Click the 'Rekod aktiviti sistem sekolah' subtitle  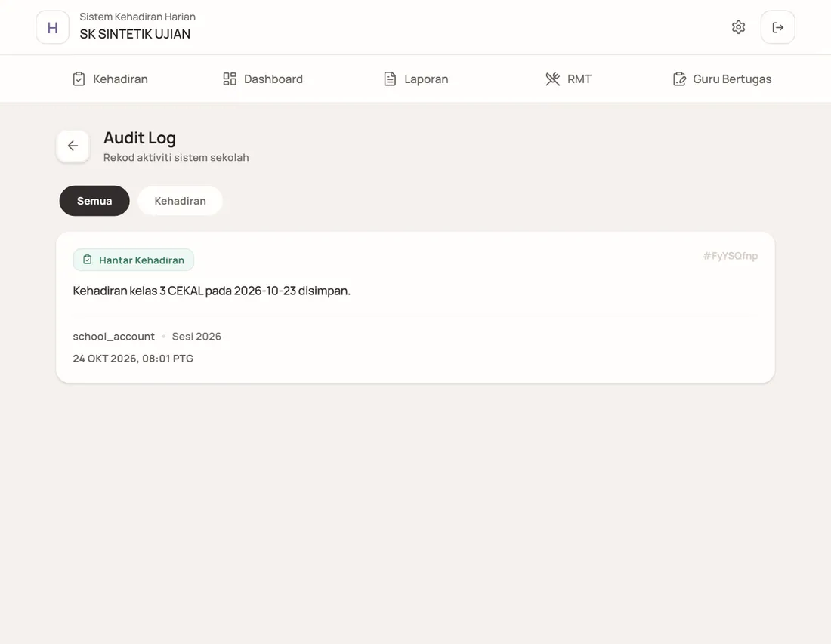click(176, 157)
